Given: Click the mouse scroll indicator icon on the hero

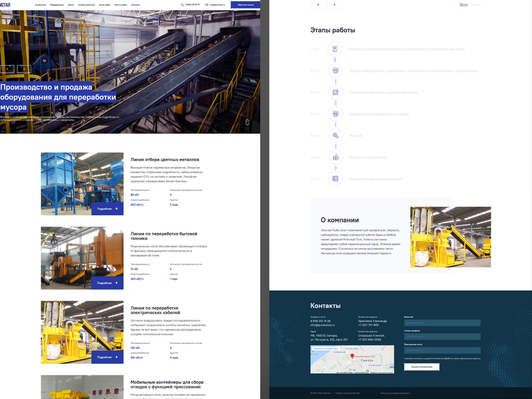Looking at the screenshot, I should point(247,122).
